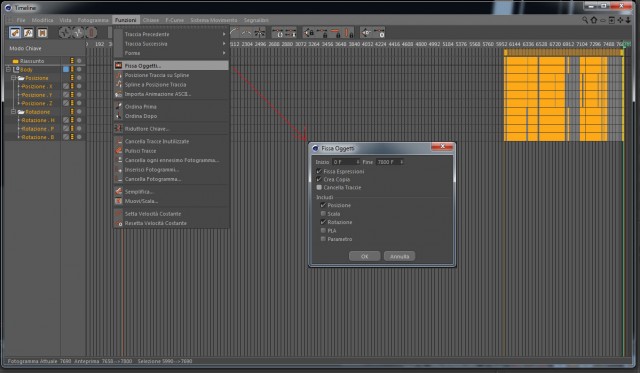This screenshot has width=640, height=373.
Task: Choose Muovi/Scala menu entry
Action: (171, 201)
